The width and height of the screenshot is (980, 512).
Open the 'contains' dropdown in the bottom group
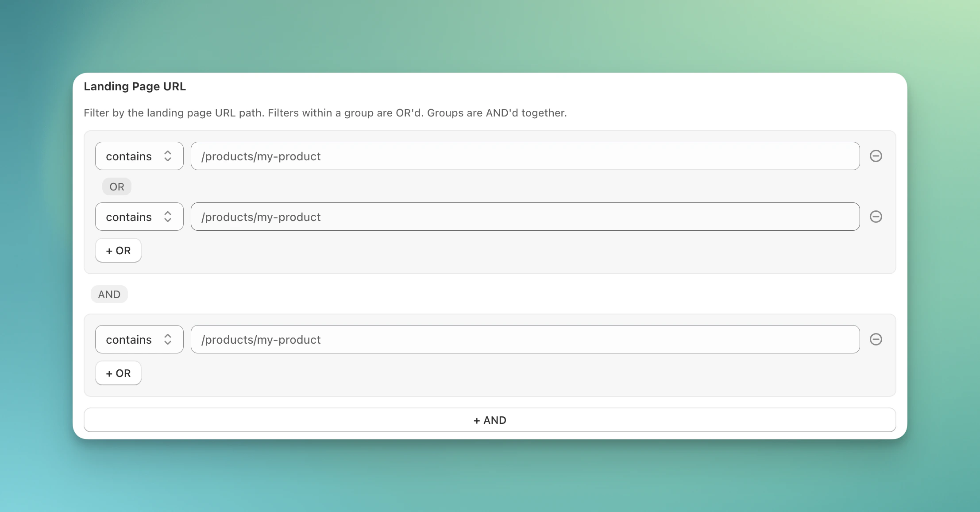(x=139, y=339)
